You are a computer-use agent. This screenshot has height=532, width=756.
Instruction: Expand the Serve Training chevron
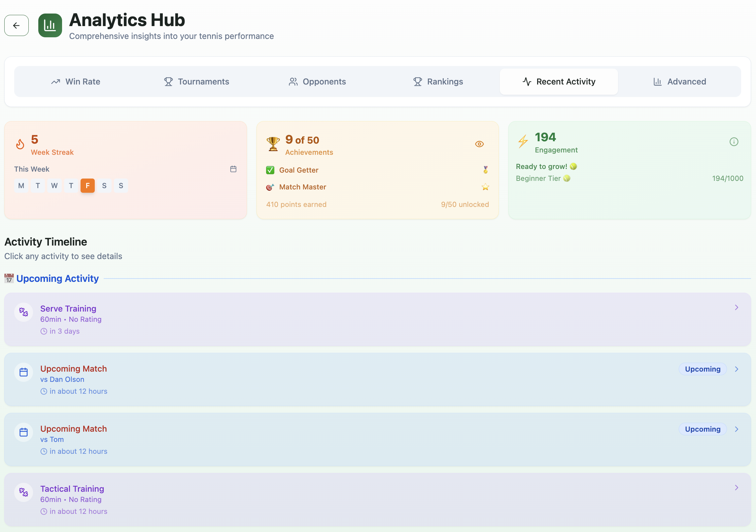tap(736, 307)
